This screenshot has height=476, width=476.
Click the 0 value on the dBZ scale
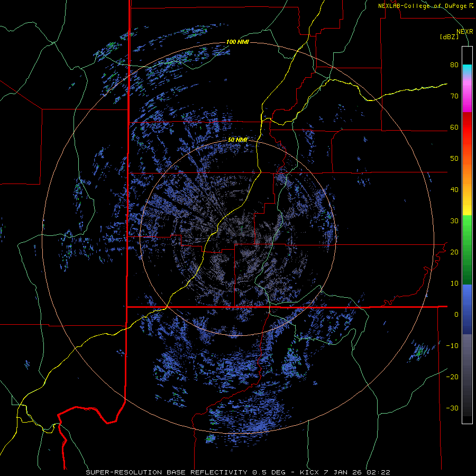coord(456,315)
